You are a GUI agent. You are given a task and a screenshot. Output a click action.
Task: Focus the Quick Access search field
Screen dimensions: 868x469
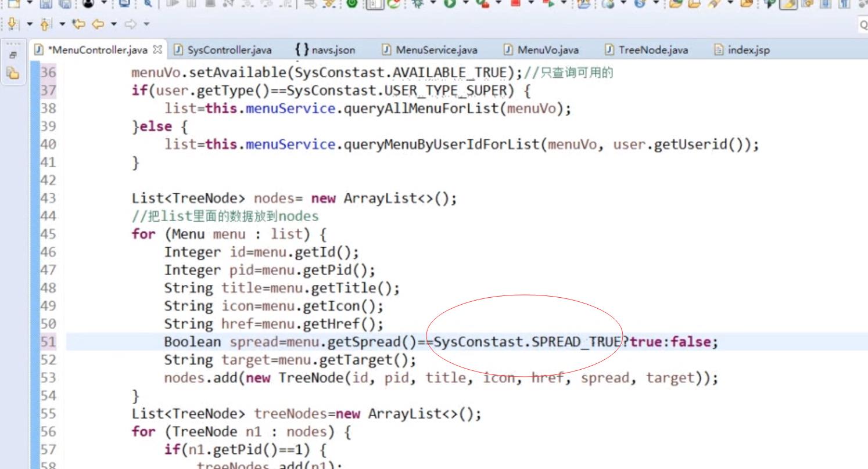863,24
